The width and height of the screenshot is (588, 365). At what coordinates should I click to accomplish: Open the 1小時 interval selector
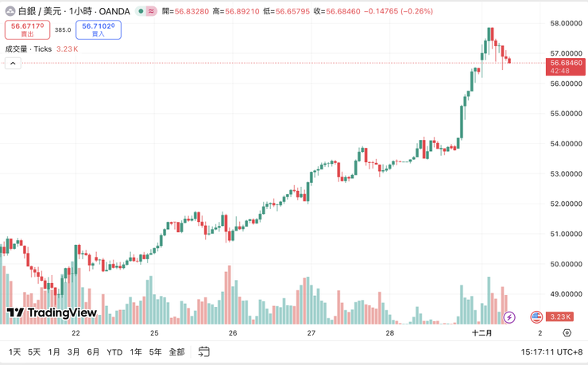click(79, 11)
